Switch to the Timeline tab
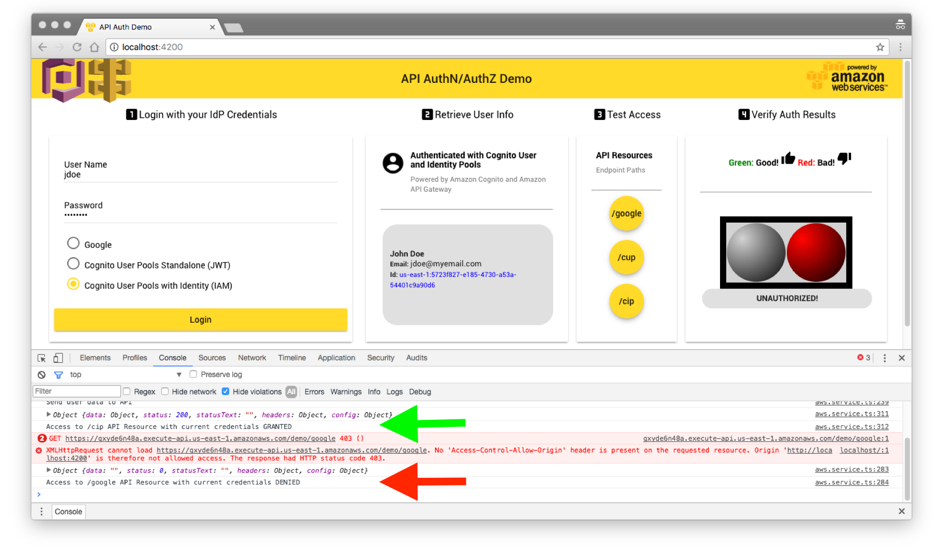 click(x=292, y=358)
